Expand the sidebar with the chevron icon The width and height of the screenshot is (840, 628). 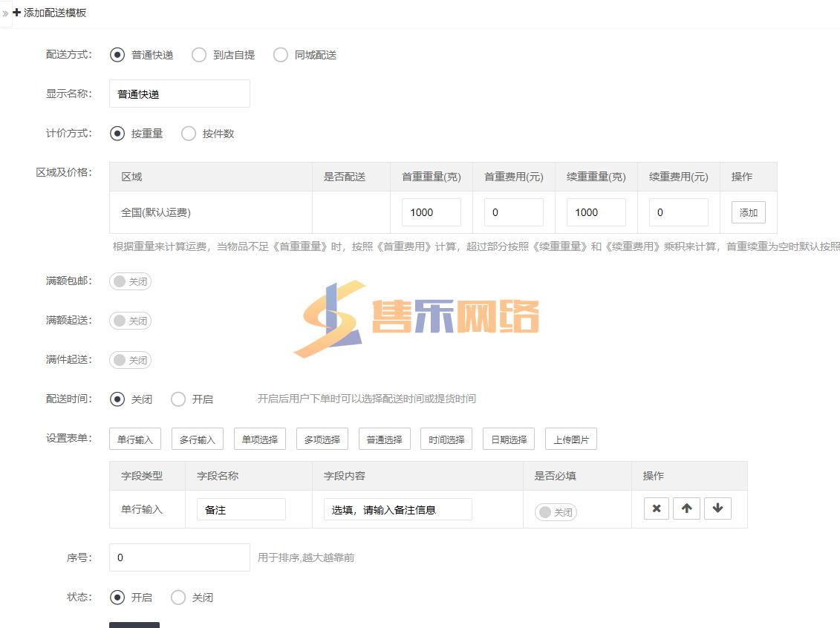coord(5,13)
